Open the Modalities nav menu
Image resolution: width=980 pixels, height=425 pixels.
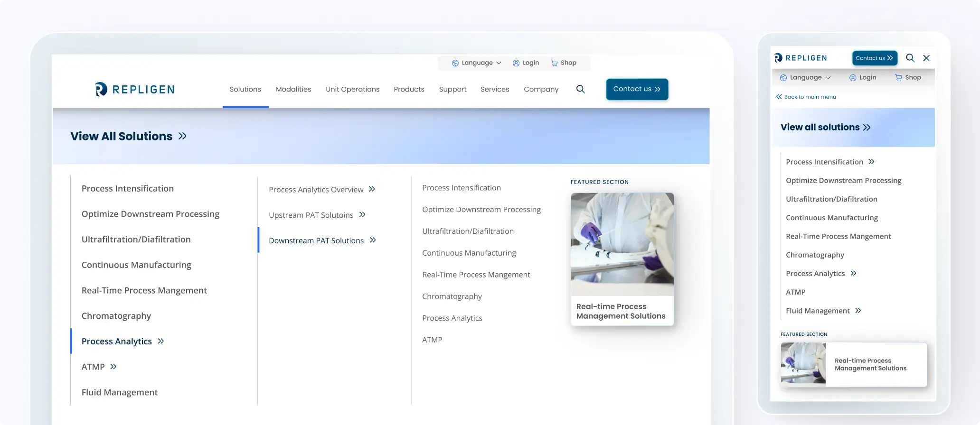pyautogui.click(x=293, y=89)
